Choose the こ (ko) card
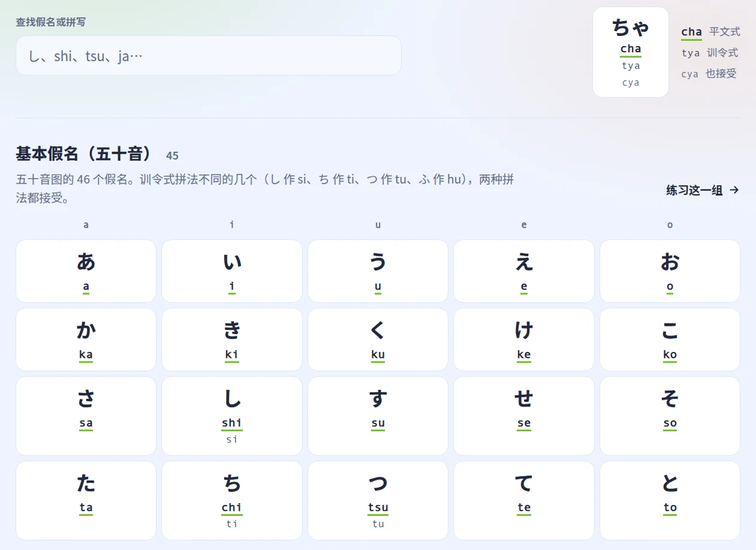Screen dimensions: 756x550 click(670, 340)
